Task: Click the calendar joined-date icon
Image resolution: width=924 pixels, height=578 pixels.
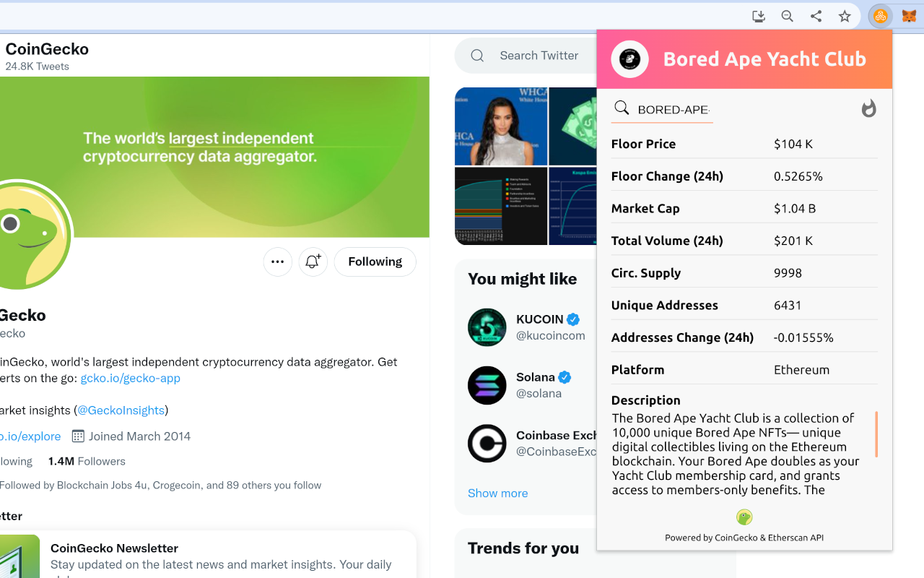Action: (x=78, y=436)
